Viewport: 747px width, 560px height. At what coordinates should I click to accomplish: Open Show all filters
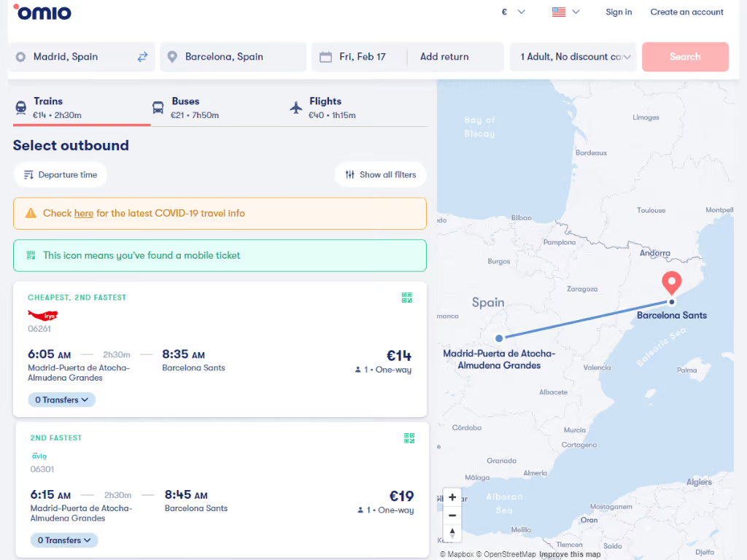(x=380, y=175)
